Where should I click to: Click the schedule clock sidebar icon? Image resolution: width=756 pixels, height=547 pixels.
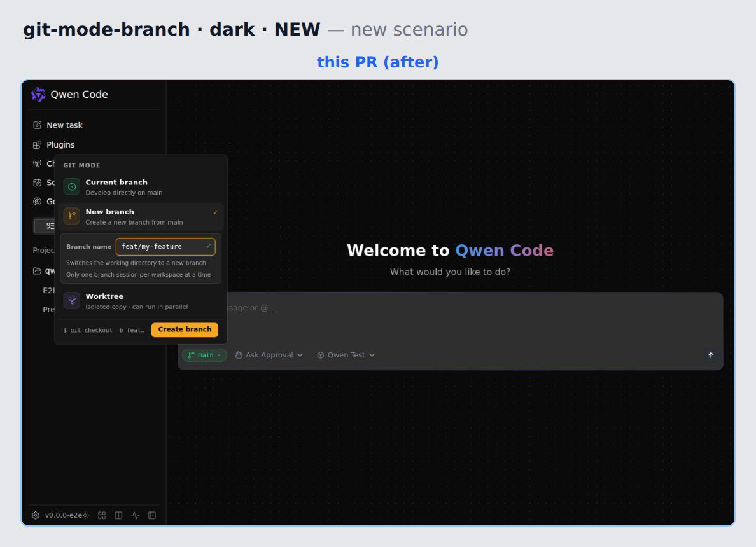(x=37, y=183)
